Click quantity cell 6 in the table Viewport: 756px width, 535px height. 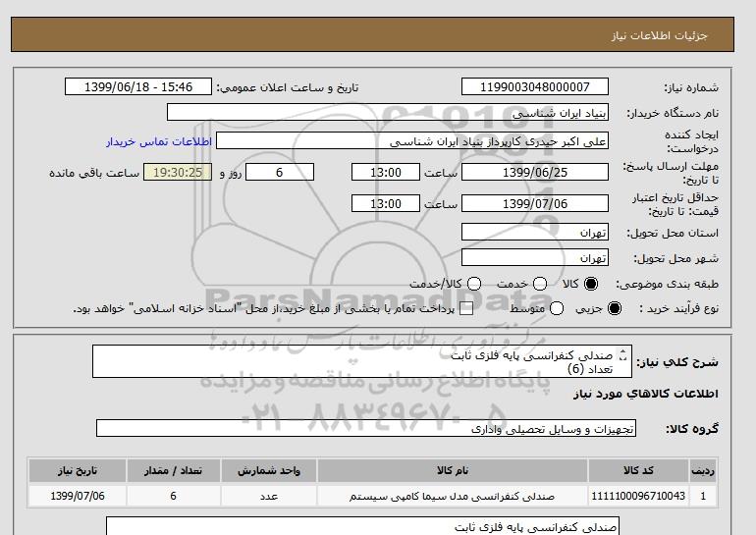(173, 496)
